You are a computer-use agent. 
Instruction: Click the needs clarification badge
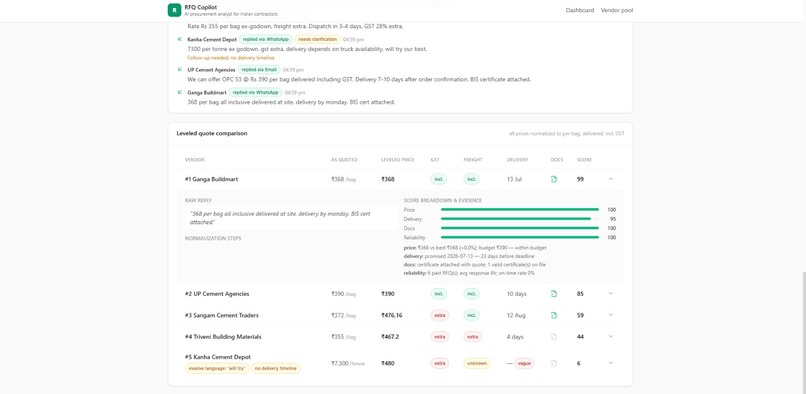[318, 39]
